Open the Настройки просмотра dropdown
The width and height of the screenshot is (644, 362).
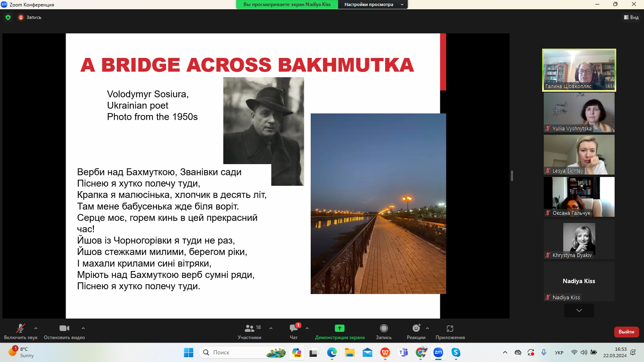click(x=374, y=4)
